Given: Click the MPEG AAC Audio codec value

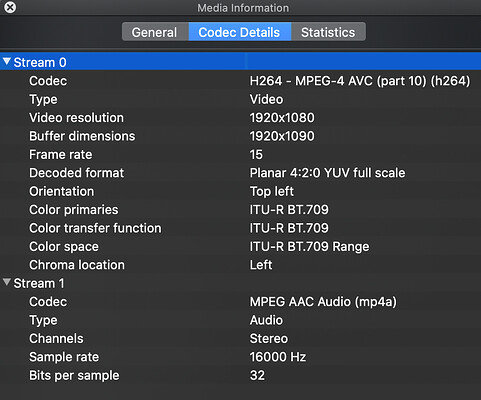Looking at the screenshot, I should click(x=323, y=302).
